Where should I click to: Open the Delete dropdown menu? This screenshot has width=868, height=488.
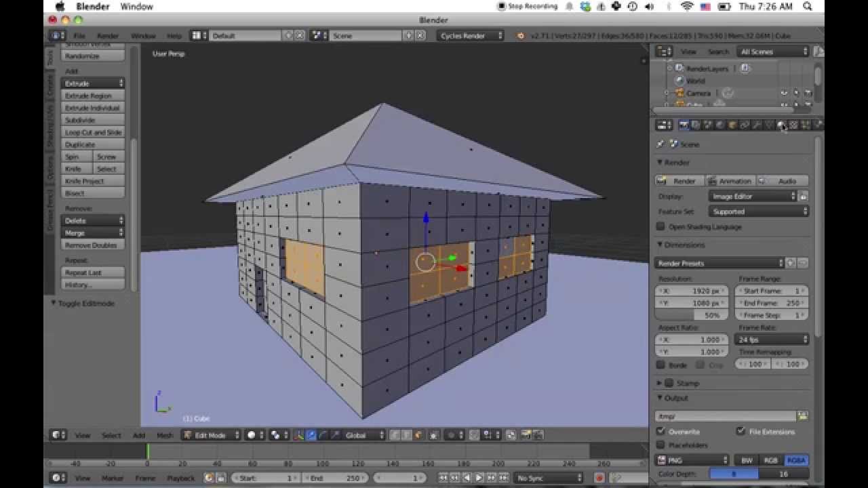click(x=93, y=220)
